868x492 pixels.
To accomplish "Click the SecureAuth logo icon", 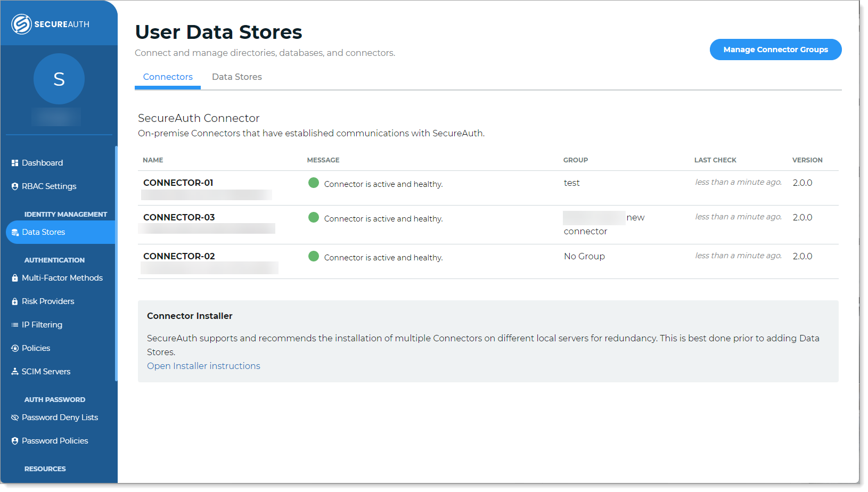I will [x=22, y=24].
